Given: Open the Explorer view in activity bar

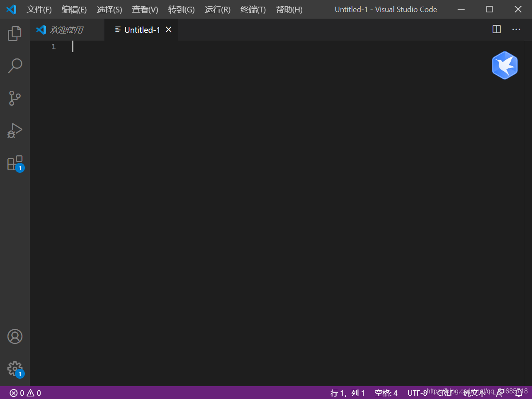Looking at the screenshot, I should pos(15,33).
